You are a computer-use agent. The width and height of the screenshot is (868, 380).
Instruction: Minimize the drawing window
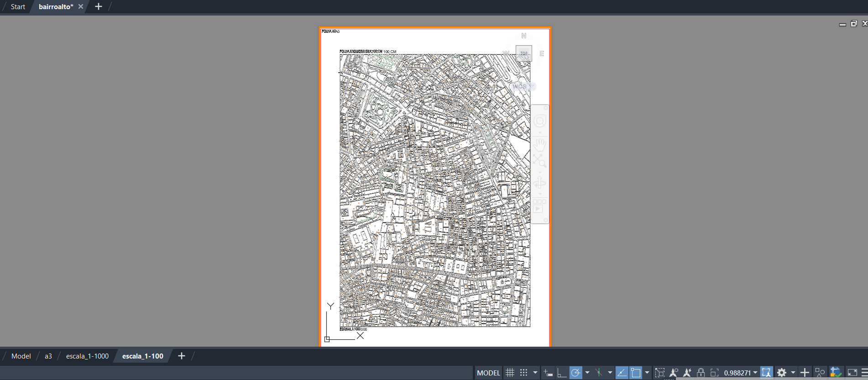coord(842,24)
